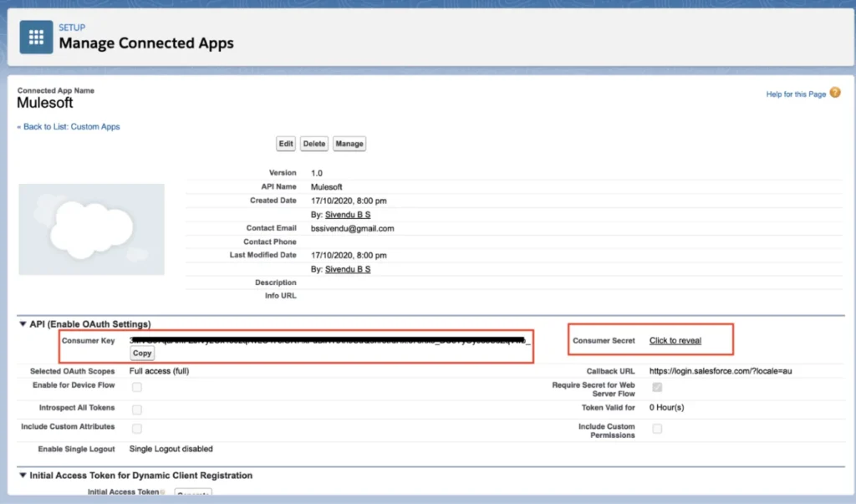The height and width of the screenshot is (504, 856).
Task: Click the orange help question mark icon
Action: click(x=835, y=94)
